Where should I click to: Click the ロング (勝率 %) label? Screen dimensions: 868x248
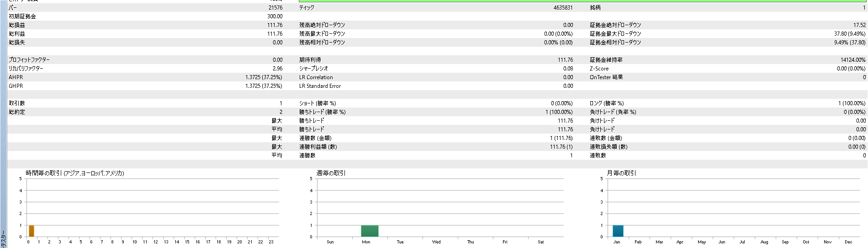click(x=607, y=103)
